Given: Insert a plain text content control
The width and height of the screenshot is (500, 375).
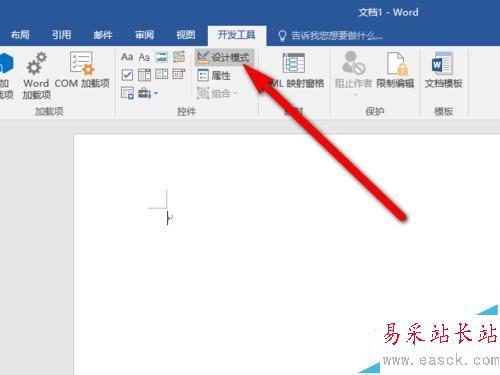Looking at the screenshot, I should [144, 57].
